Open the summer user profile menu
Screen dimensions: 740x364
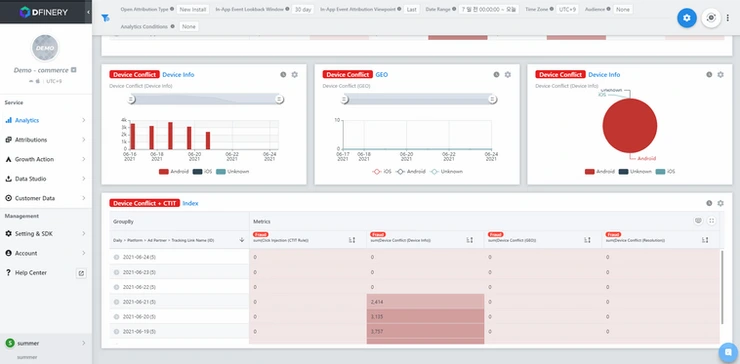tap(46, 343)
